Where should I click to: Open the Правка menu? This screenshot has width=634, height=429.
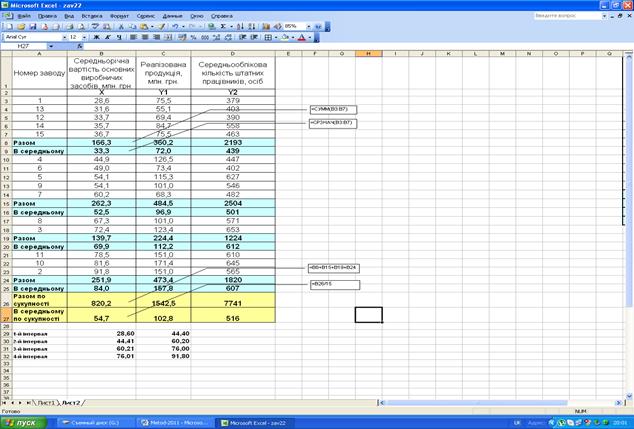[x=47, y=16]
